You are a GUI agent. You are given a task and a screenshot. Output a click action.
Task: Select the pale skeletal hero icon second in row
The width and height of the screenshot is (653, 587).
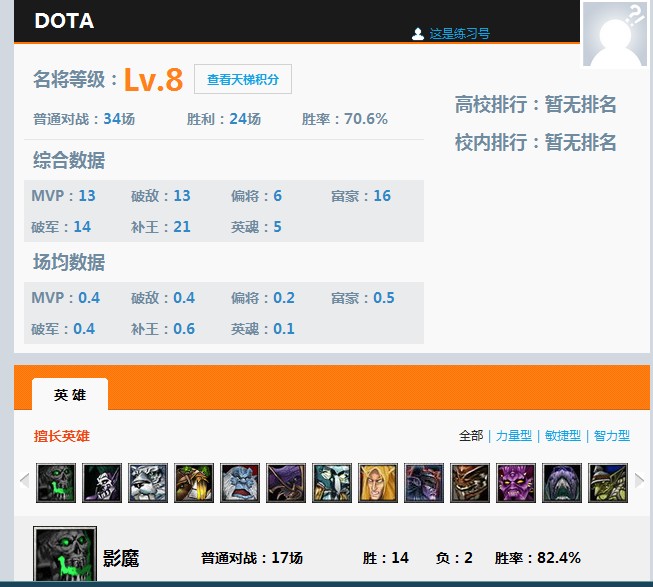pos(102,483)
